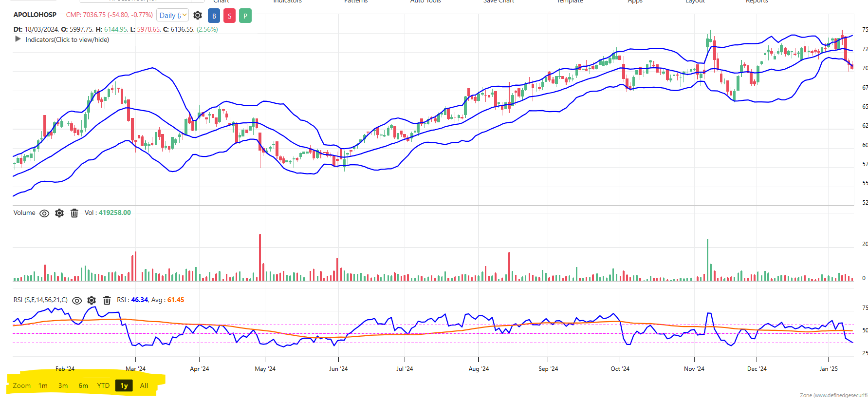Toggle RSI indicator visibility eye
The image size is (868, 404).
(x=77, y=301)
